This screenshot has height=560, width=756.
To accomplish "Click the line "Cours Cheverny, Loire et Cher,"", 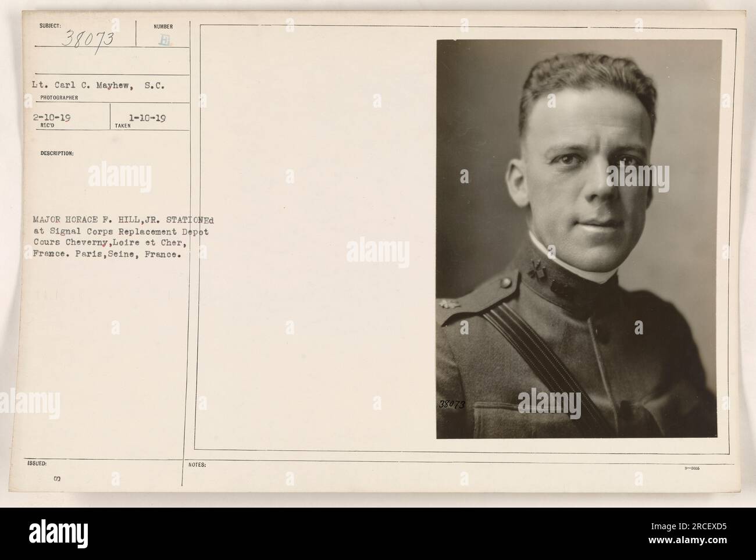I will 109,243.
